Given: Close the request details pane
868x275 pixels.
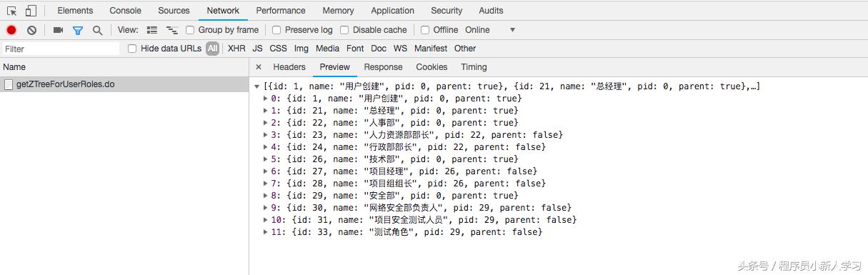Looking at the screenshot, I should (259, 67).
